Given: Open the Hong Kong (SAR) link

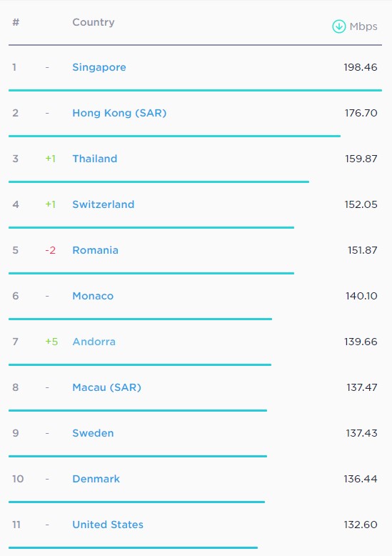Looking at the screenshot, I should tap(119, 113).
